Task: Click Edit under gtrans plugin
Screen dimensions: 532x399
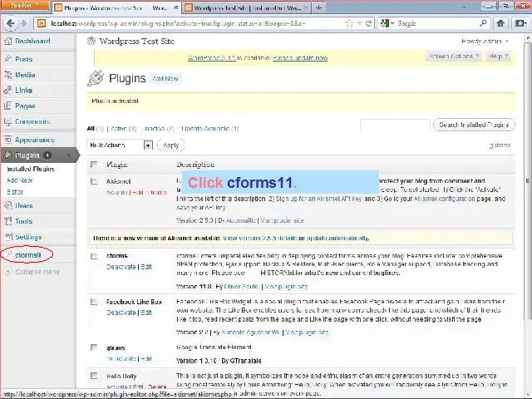Action: (146, 358)
